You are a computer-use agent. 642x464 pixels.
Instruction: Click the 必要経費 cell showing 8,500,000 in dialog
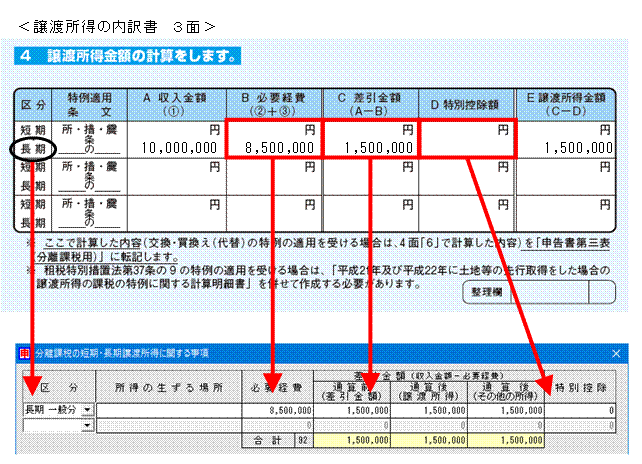pos(278,410)
